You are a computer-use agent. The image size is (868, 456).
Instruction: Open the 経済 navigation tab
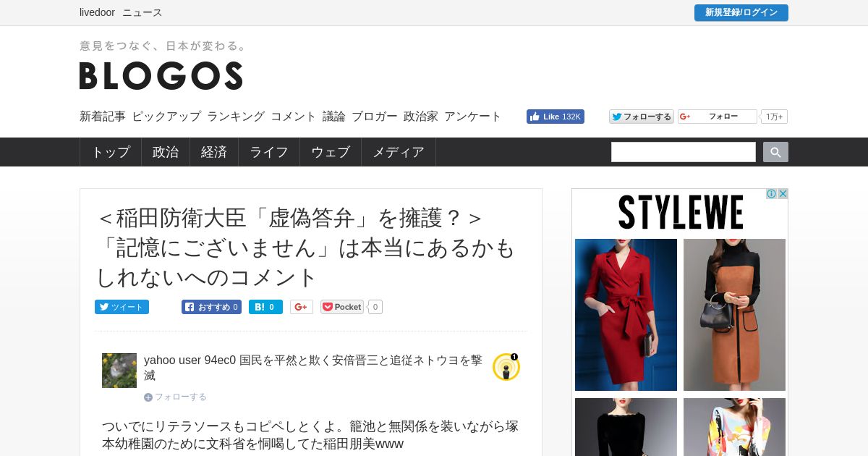coord(214,152)
